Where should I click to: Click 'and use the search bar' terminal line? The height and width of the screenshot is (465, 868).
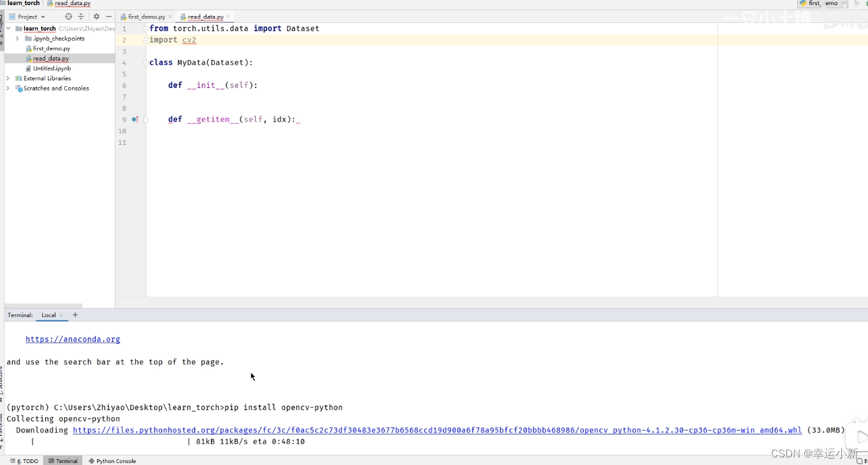115,362
